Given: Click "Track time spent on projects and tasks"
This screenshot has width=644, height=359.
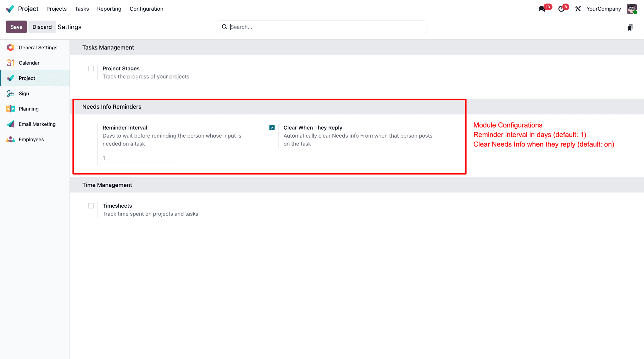Looking at the screenshot, I should coord(150,214).
